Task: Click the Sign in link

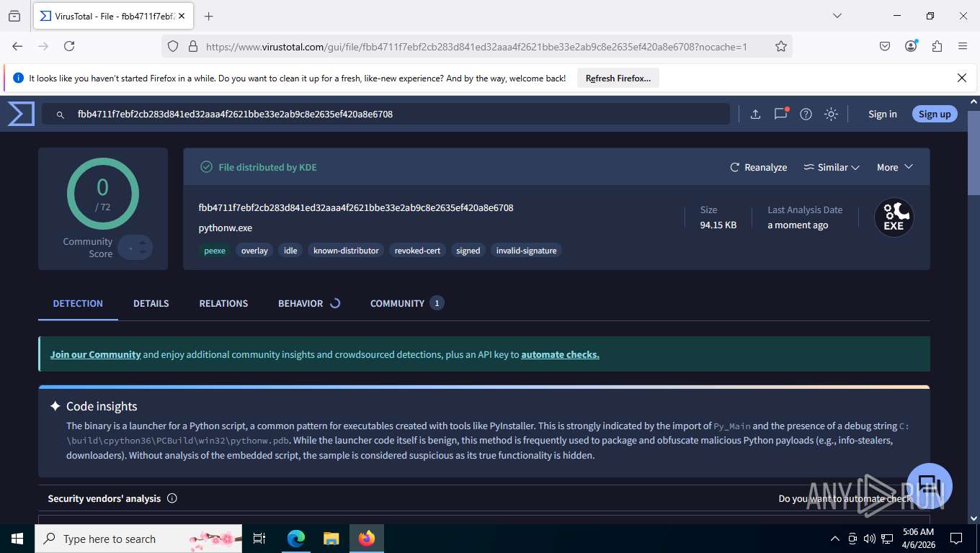Action: (883, 114)
